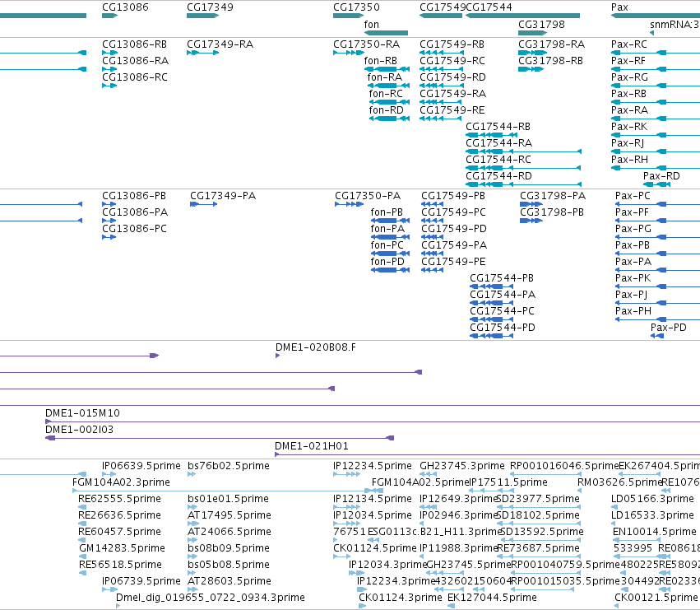
Task: Select the FGM104A02.3prime EST label
Action: (121, 482)
